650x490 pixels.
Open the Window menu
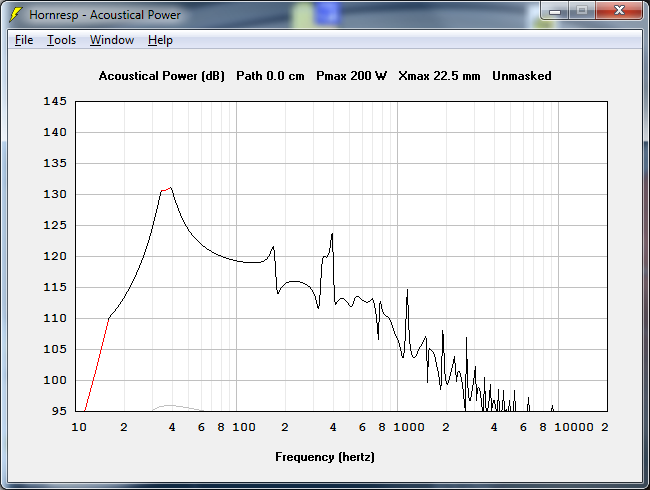coord(112,40)
